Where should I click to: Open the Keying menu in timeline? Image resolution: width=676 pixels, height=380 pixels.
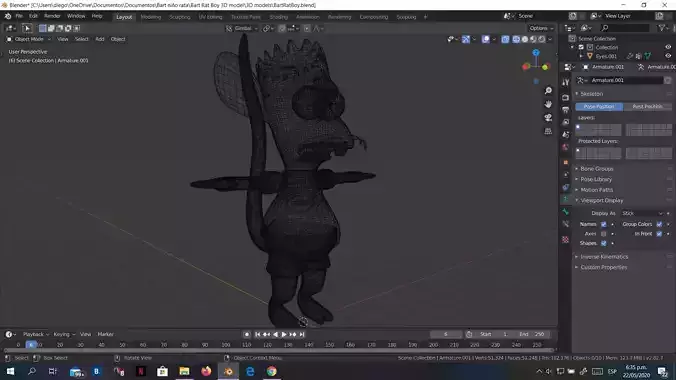[x=63, y=334]
